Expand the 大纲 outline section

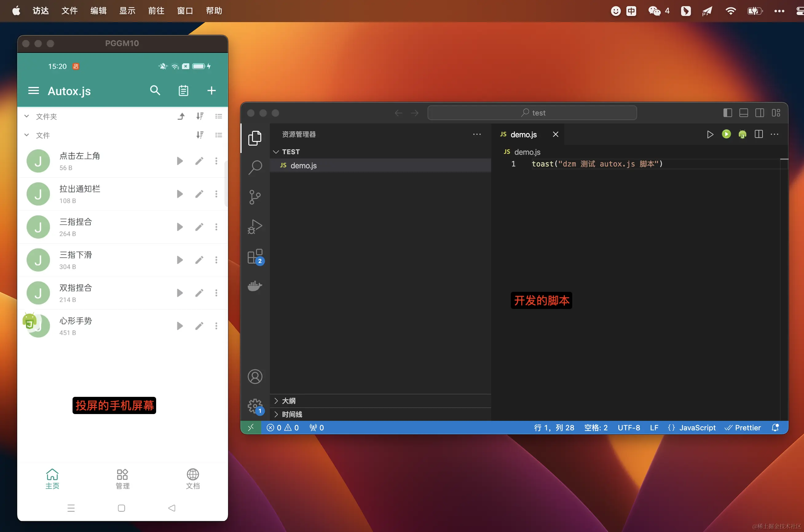coord(380,401)
